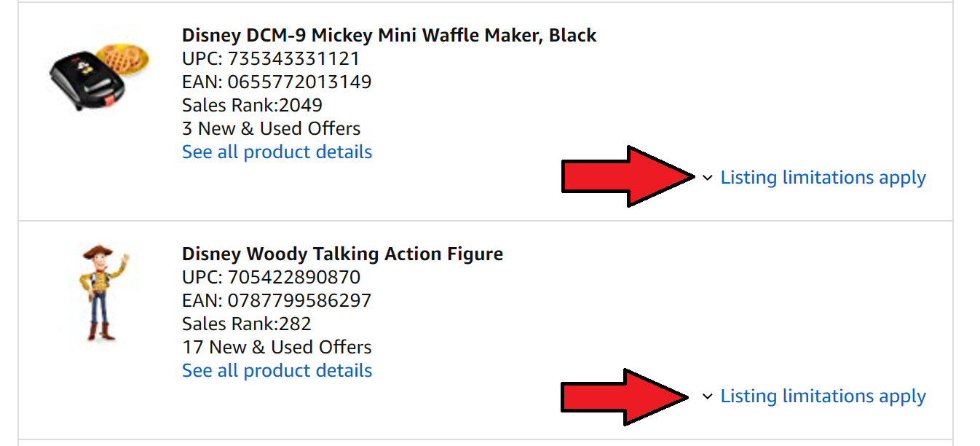Expand chevron beside waffle maker's listing limitations
This screenshot has width=980, height=446.
pyautogui.click(x=707, y=178)
